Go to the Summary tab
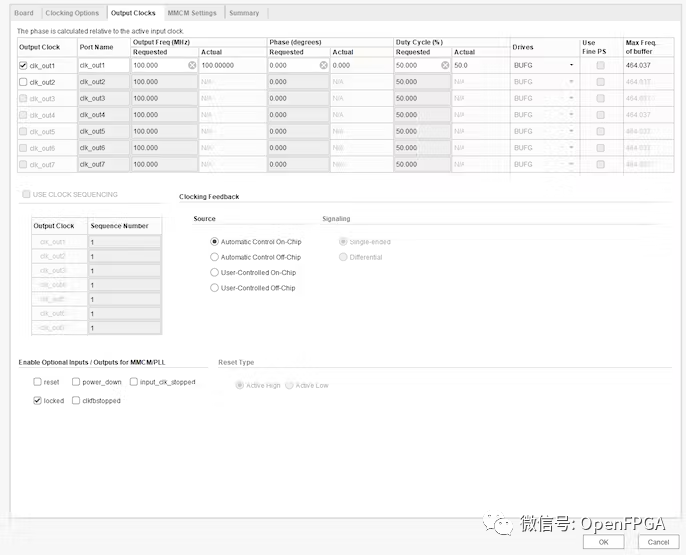Viewport: 686px width, 555px height. [x=243, y=13]
